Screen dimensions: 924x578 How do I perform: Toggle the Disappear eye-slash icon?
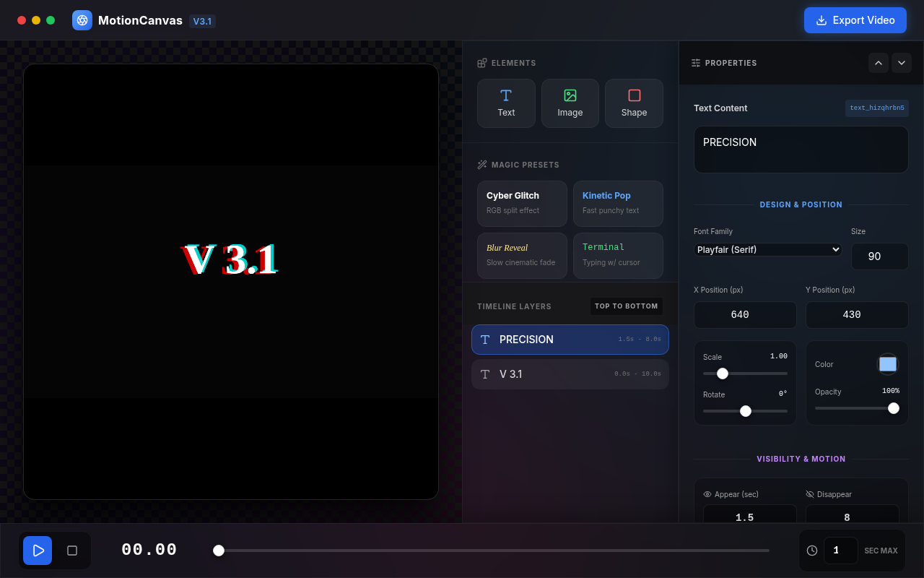click(x=809, y=494)
